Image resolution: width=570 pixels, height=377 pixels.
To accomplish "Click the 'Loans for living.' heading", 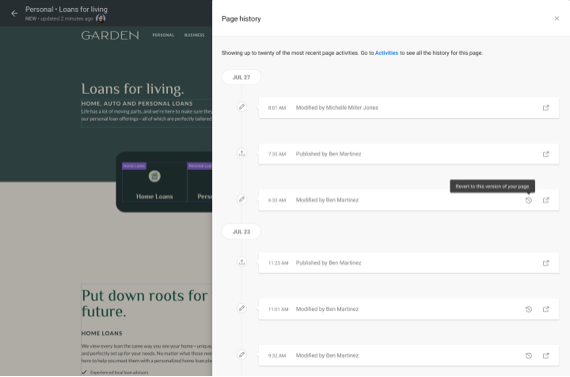I will click(x=133, y=89).
